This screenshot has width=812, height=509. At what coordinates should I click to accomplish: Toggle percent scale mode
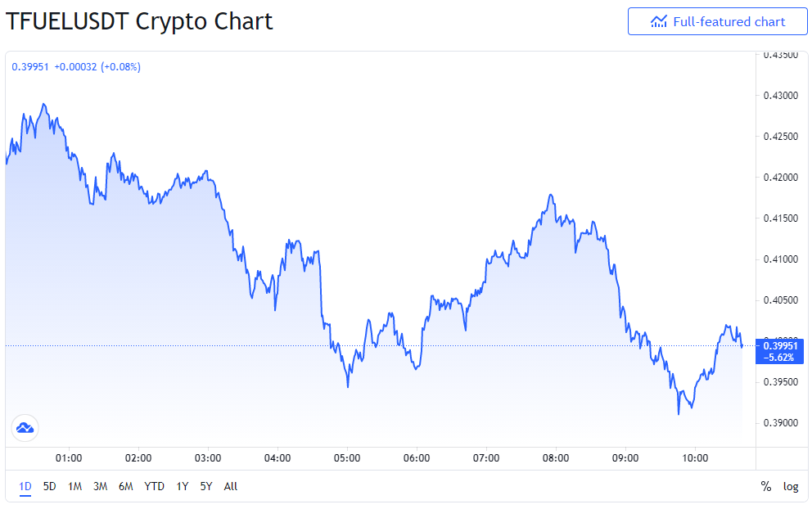(x=766, y=486)
